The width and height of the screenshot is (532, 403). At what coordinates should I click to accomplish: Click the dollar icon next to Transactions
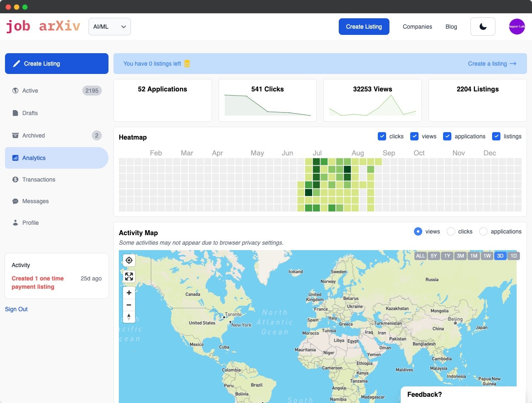(x=15, y=179)
